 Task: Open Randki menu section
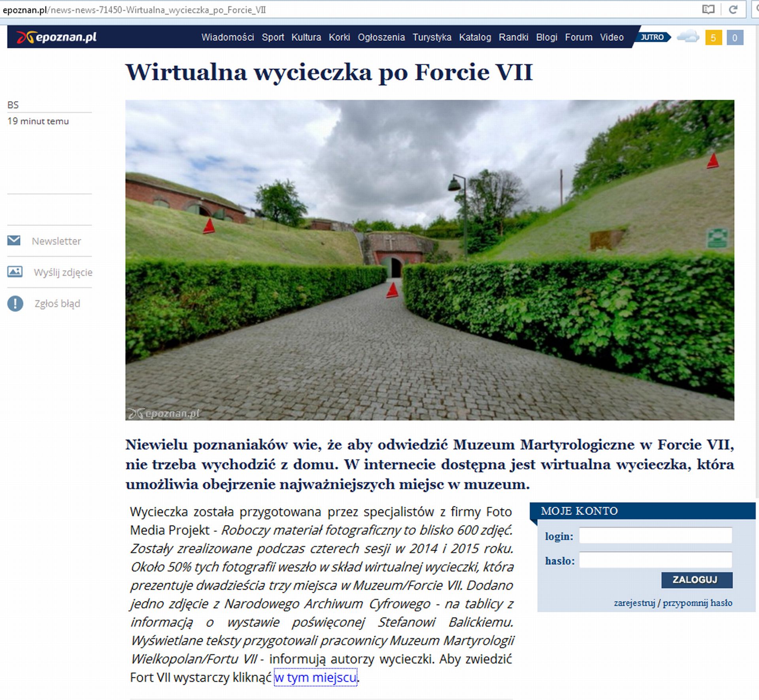coord(514,37)
